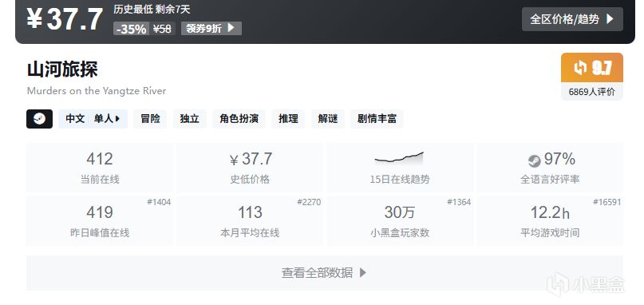Click the 全语言好评率 label

tap(550, 179)
